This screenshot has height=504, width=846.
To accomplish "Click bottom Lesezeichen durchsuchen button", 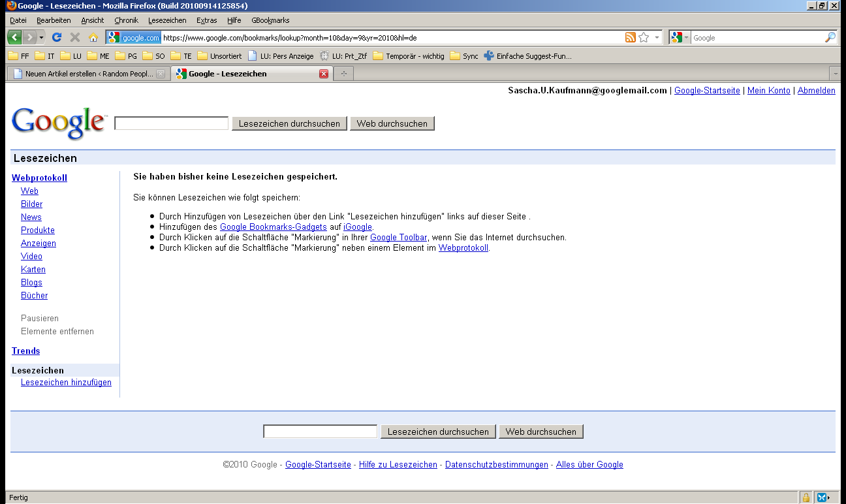I will tap(438, 432).
